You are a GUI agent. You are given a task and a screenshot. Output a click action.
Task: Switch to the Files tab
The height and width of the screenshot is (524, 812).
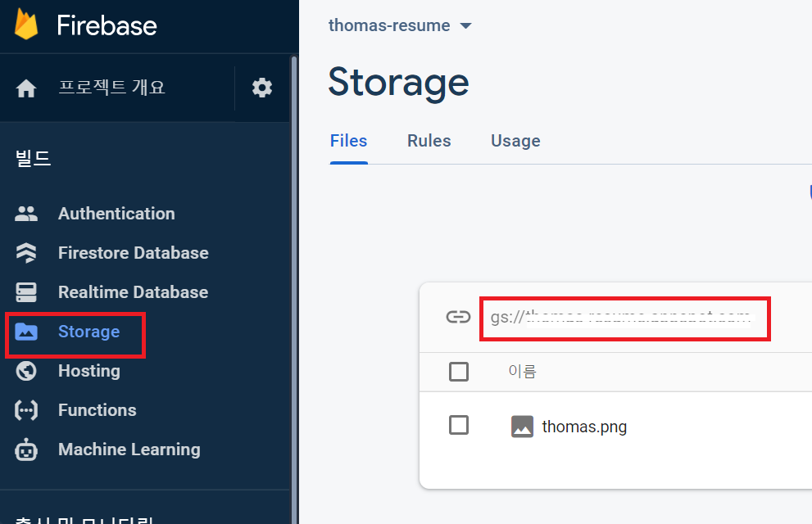coord(348,141)
